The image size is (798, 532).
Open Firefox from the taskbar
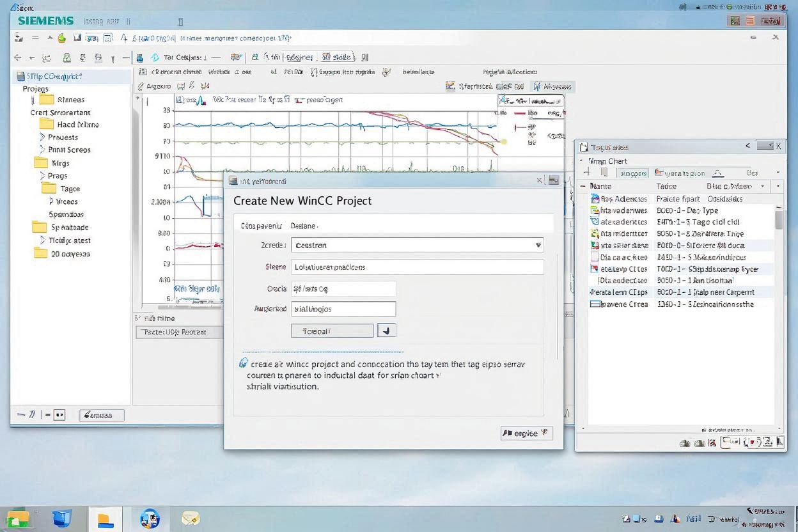[x=150, y=519]
